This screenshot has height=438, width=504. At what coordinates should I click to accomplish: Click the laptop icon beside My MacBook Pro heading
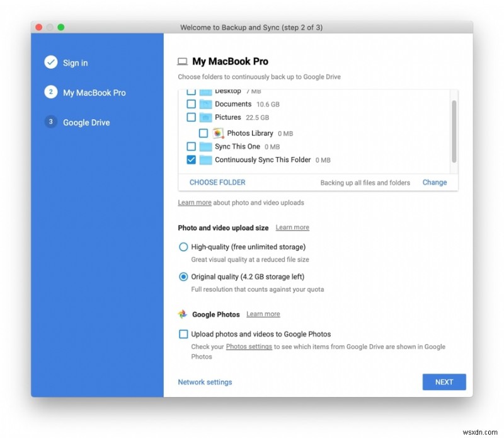(183, 61)
